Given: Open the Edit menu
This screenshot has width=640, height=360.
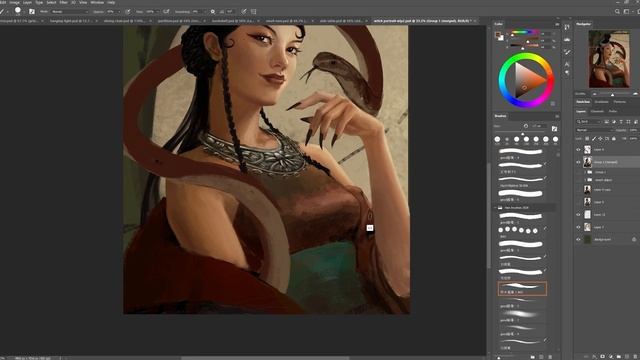Looking at the screenshot, I should pos(3,2).
